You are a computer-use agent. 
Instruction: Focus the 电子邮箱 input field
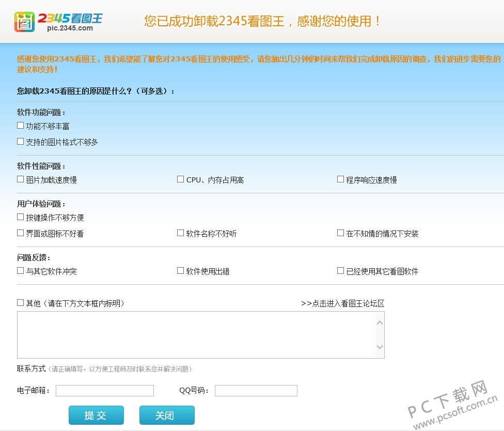105,391
